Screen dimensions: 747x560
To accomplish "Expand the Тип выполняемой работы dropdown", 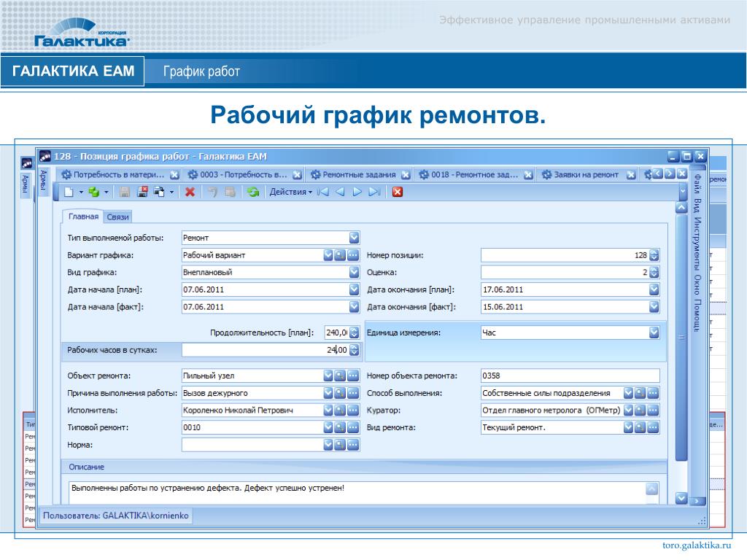I will click(x=354, y=238).
